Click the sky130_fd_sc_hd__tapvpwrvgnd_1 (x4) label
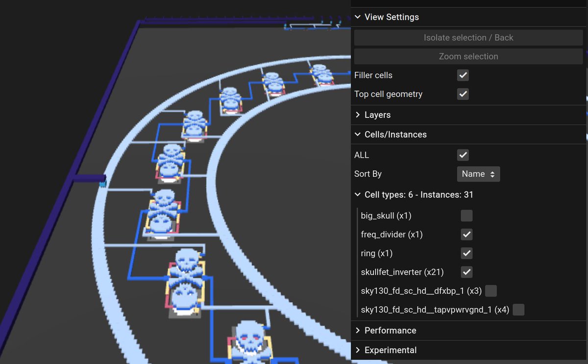This screenshot has width=588, height=364. pos(435,310)
